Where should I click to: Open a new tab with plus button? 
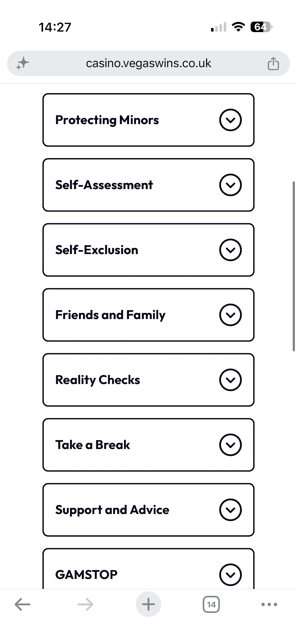[x=148, y=604]
